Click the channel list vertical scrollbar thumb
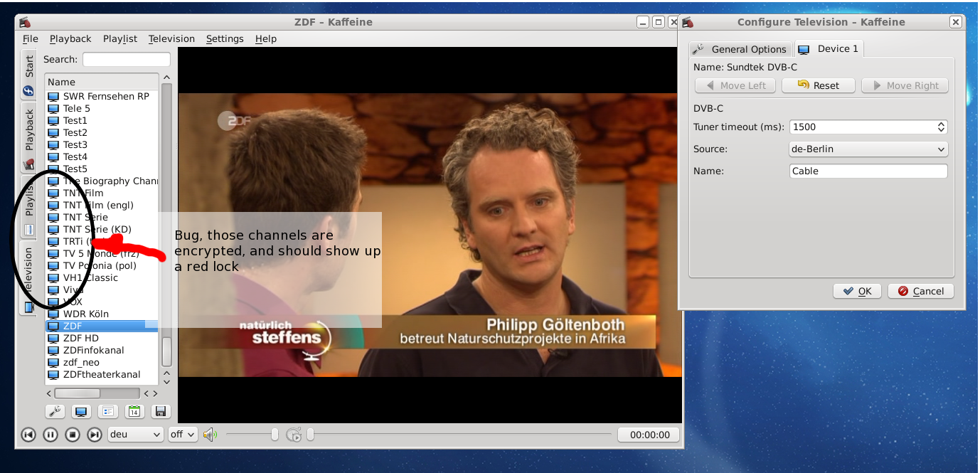This screenshot has height=473, width=980. [166, 351]
